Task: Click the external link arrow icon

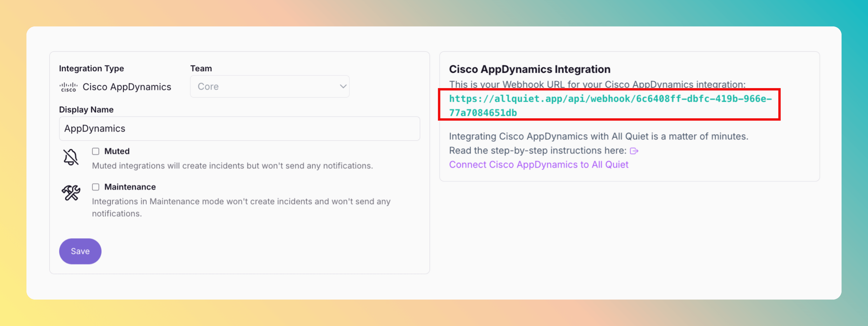Action: coord(634,151)
